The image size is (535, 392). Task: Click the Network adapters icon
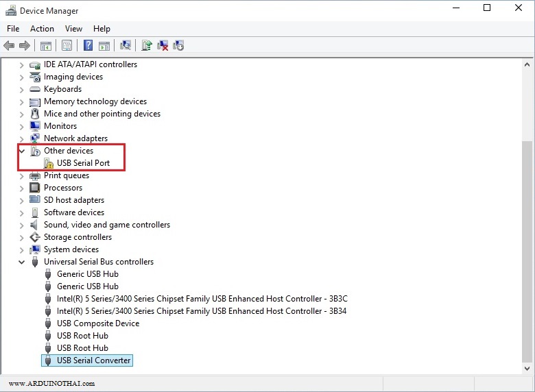(x=35, y=138)
